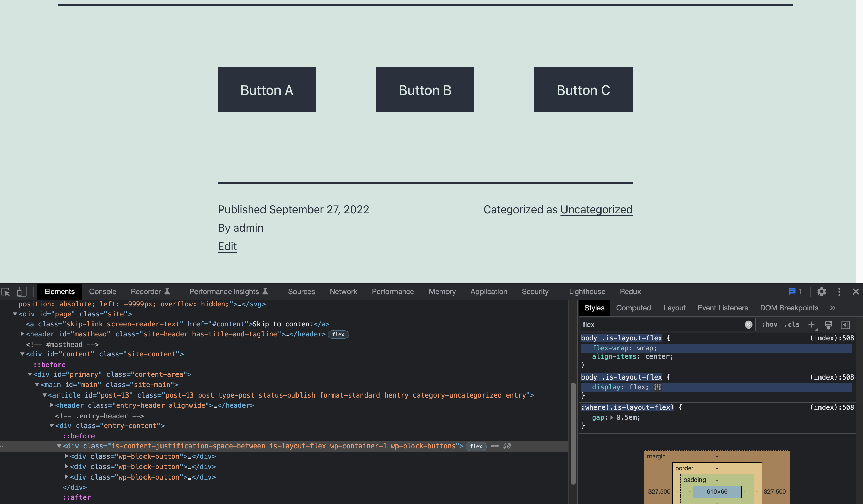
Task: Switch to the Computed pane tab
Action: click(633, 308)
